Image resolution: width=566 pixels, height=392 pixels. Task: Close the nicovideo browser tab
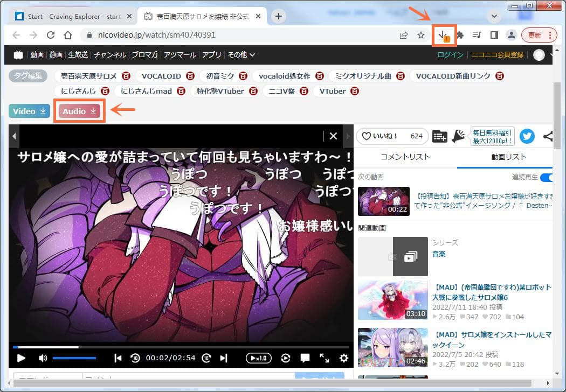point(258,16)
